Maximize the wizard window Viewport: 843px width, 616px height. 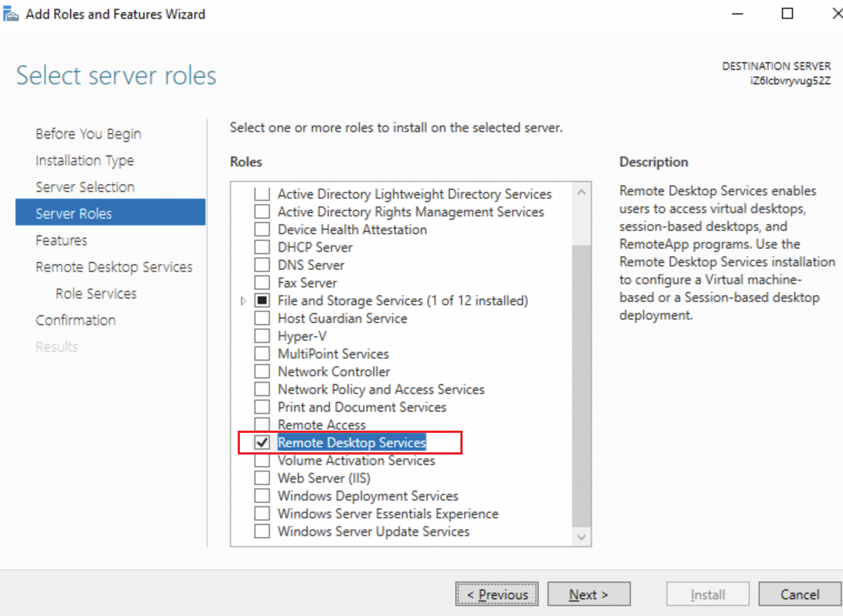click(787, 13)
